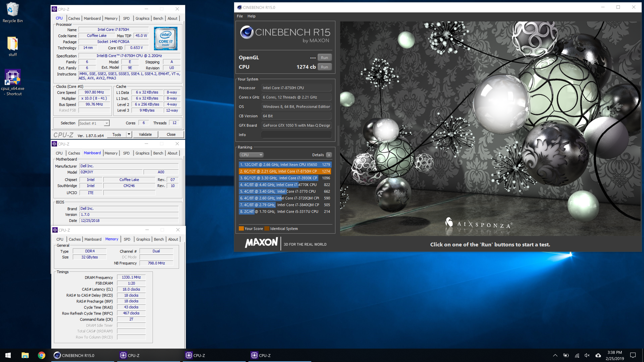Select Mainboard tab in bottom CPU-Z window

(93, 239)
